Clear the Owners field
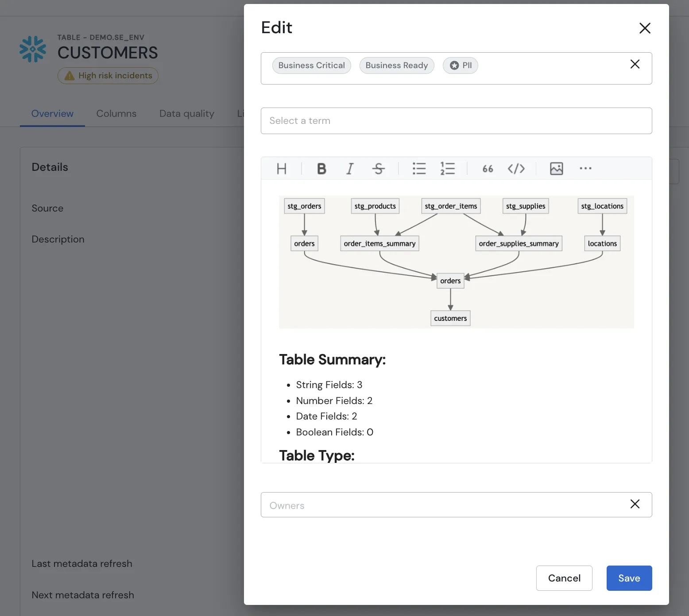689x616 pixels. tap(635, 504)
